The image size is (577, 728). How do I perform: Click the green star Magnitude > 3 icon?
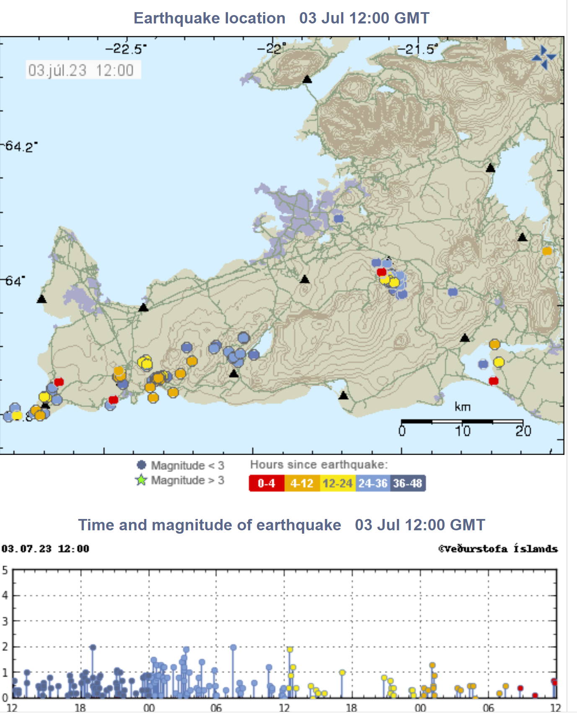tap(141, 480)
